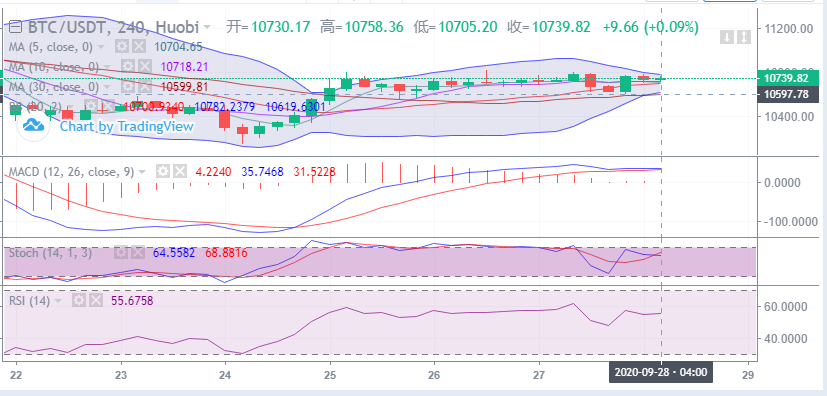Click the change value +9.66 (+0.09%)

coord(651,26)
